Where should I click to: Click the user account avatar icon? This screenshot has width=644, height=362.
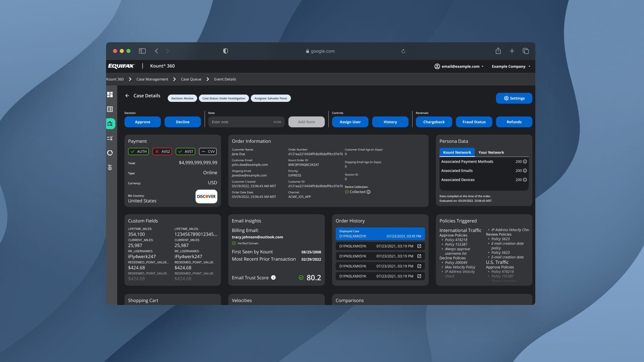pyautogui.click(x=437, y=66)
